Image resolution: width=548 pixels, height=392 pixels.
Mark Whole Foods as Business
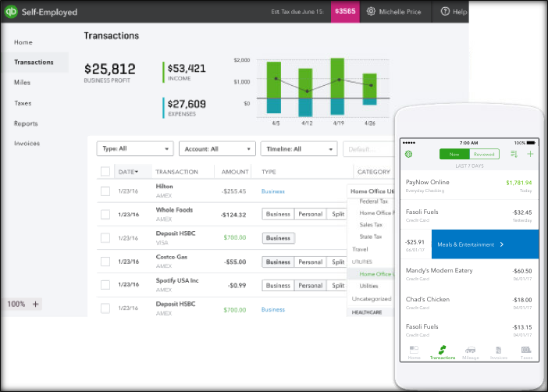tap(278, 214)
